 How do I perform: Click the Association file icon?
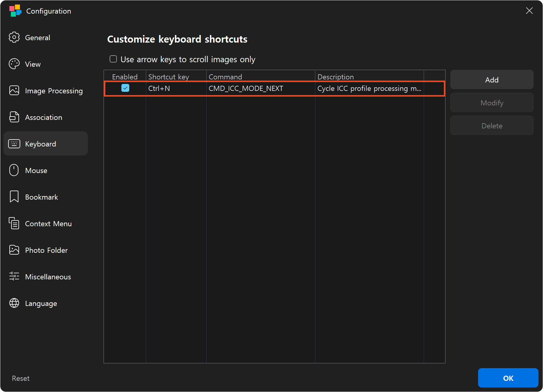coord(14,117)
